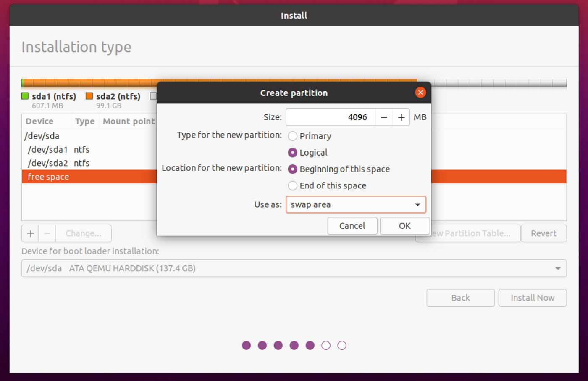
Task: Add a new partition with plus icon
Action: click(x=30, y=233)
